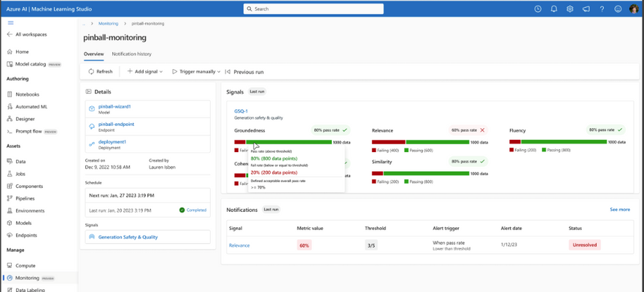
Task: Click the 1/12/23 alert date
Action: point(508,245)
